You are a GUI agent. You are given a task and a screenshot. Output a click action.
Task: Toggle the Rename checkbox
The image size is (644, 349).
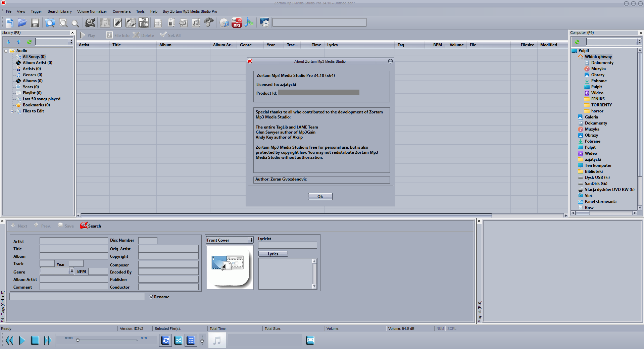coord(151,297)
